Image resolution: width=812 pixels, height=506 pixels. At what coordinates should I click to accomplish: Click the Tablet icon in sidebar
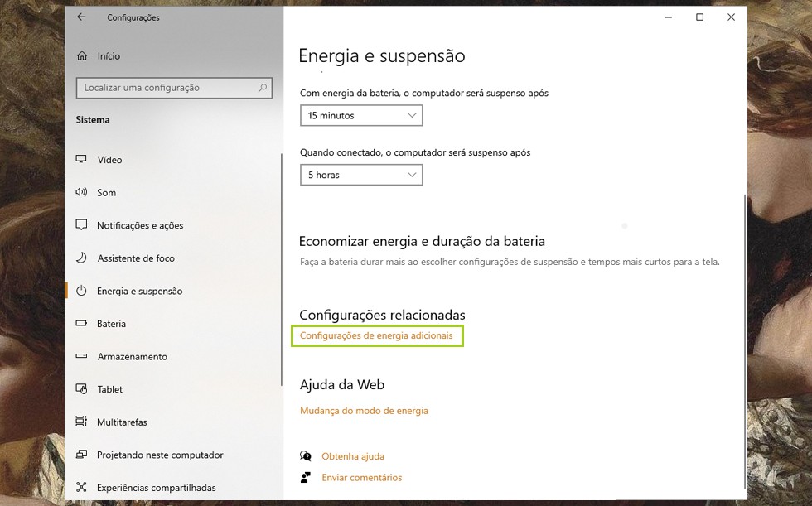[x=81, y=388]
